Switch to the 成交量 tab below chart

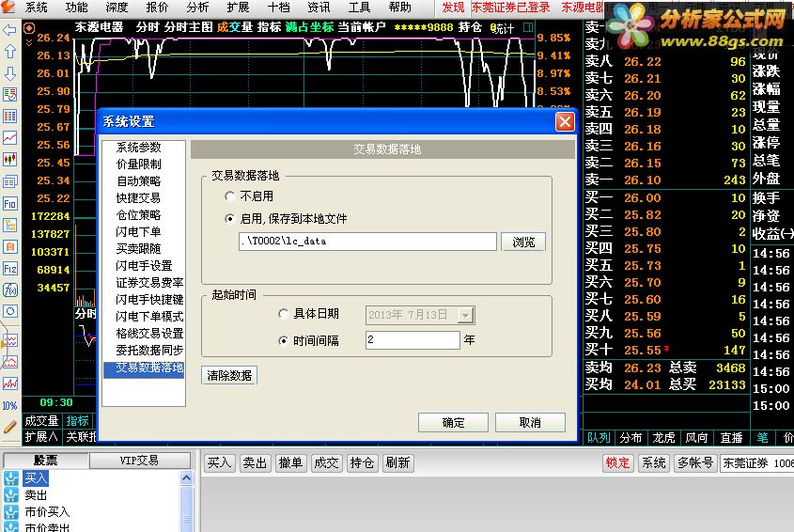pos(42,420)
